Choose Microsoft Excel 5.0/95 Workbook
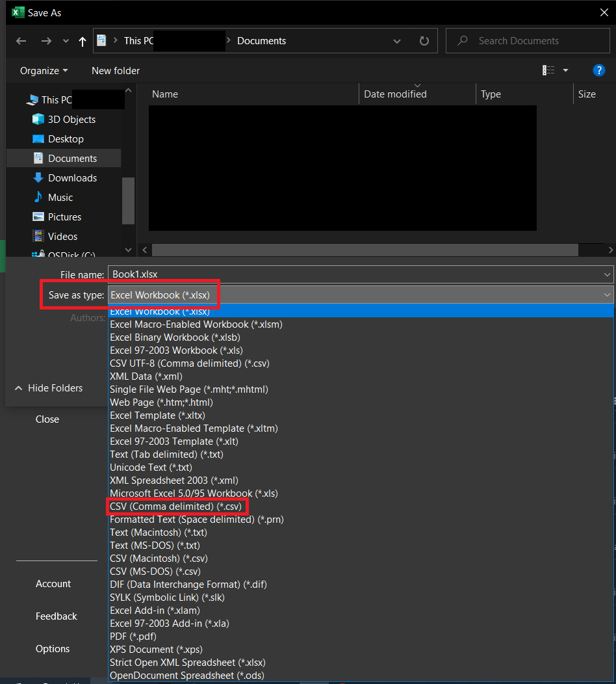Screen dimensions: 616x684 coord(194,493)
